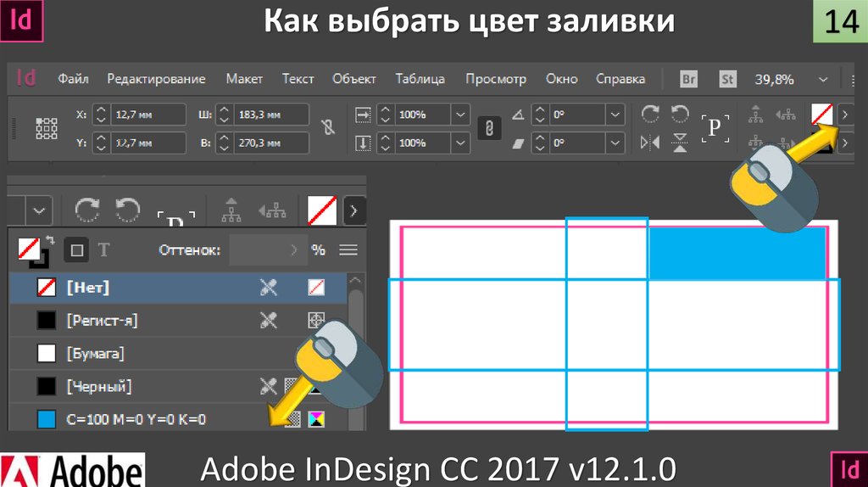Click the enlarged Rotate 90° clockwise icon above swatches

(x=87, y=210)
